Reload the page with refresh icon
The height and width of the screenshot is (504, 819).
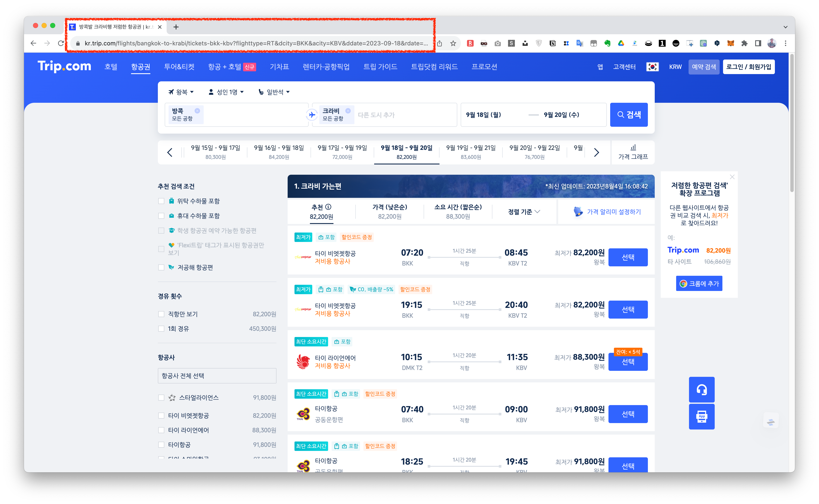pos(61,43)
